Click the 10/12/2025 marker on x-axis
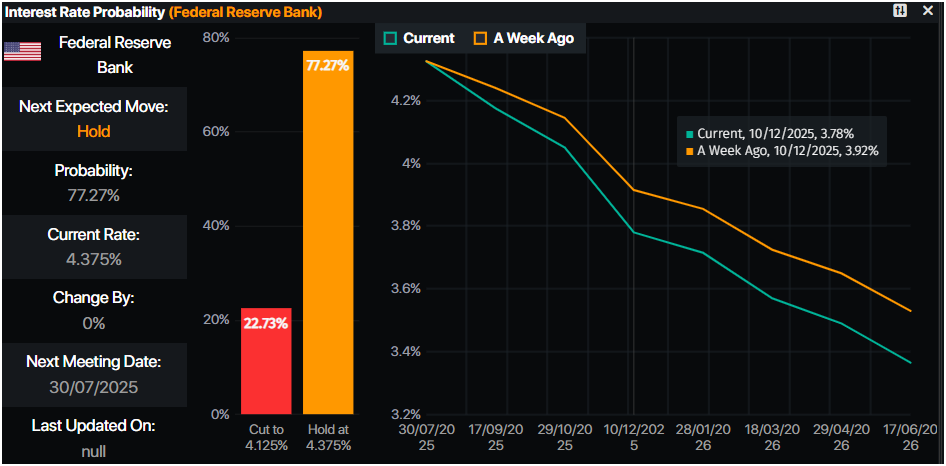Viewport: 946px width, 466px height. coord(633,437)
